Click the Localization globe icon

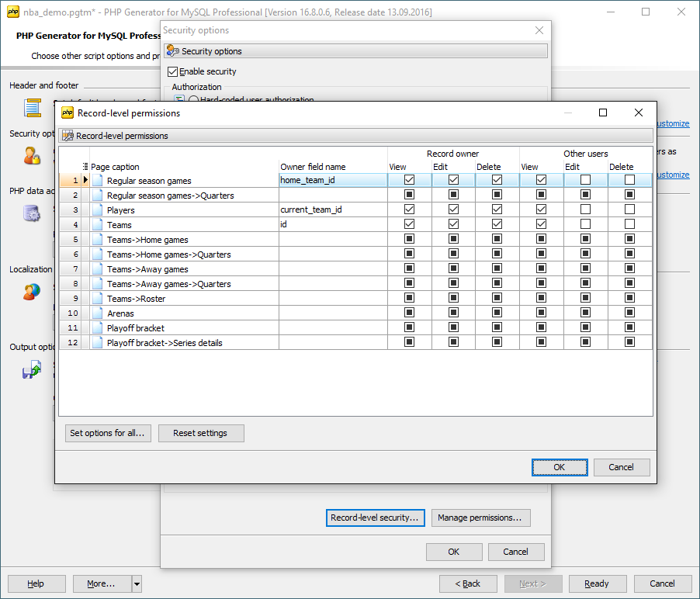pyautogui.click(x=32, y=292)
